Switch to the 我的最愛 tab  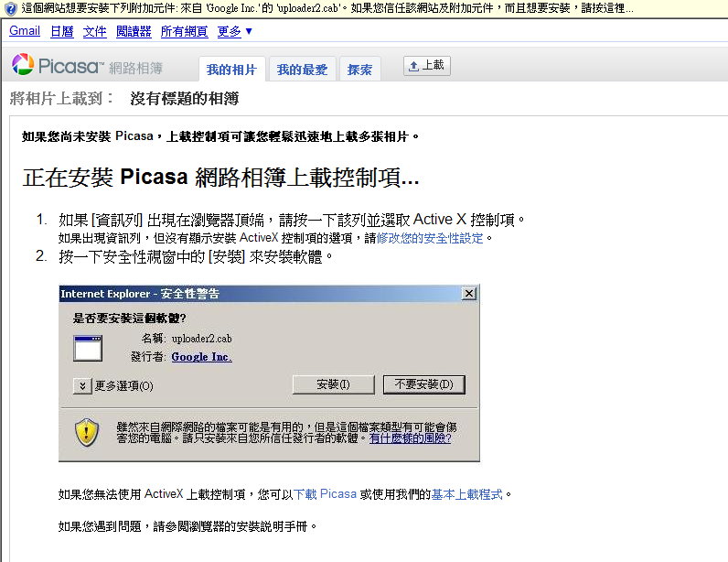coord(302,70)
